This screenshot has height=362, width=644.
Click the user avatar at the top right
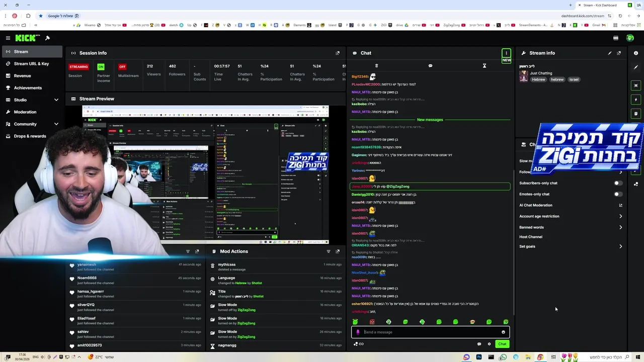click(x=630, y=38)
